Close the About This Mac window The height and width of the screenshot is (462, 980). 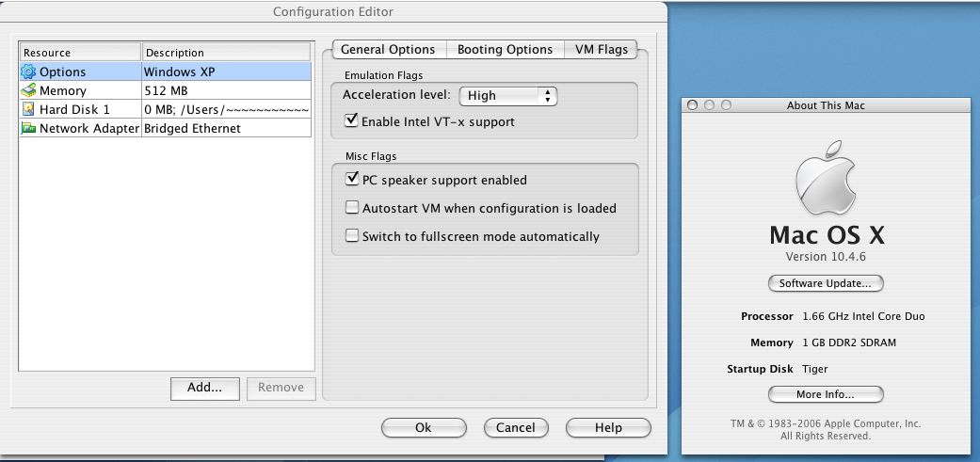tap(692, 104)
